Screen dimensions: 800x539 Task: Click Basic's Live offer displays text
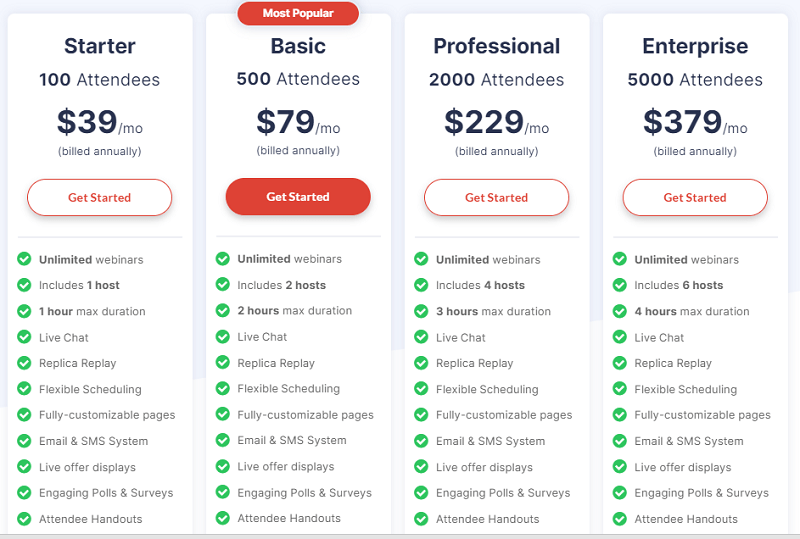point(286,467)
